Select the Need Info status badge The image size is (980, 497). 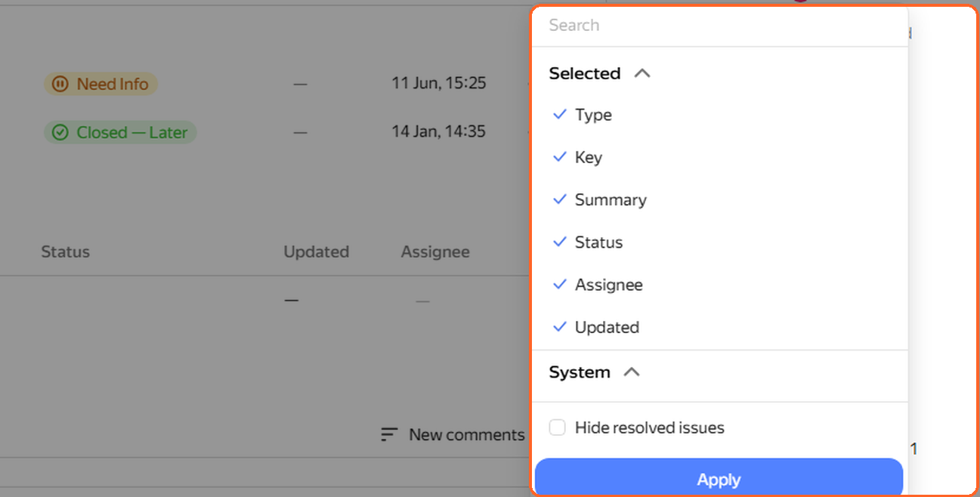(100, 85)
